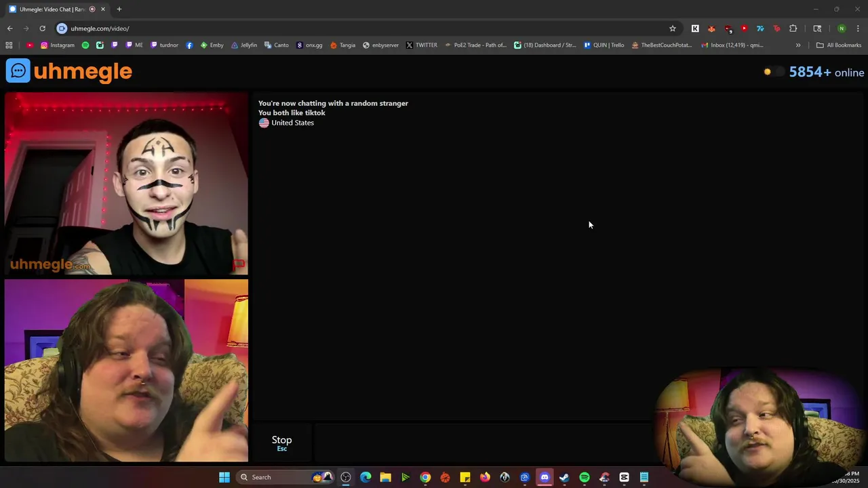868x488 pixels.
Task: Open Google Chrome from the taskbar
Action: pos(425,477)
